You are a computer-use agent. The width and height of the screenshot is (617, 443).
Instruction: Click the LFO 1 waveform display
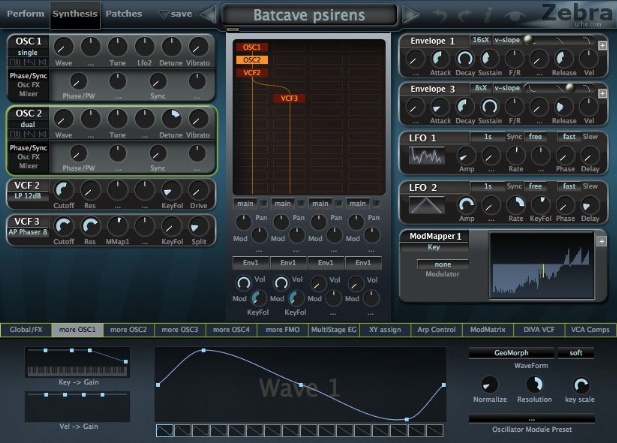427,156
